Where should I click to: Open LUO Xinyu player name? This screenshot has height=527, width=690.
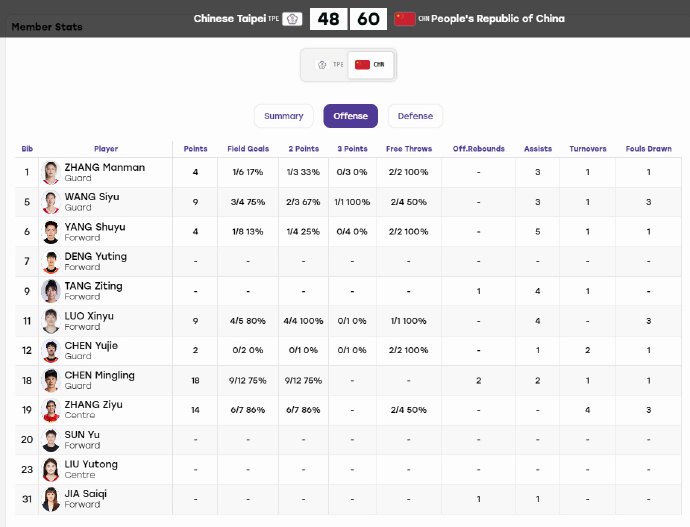coord(89,316)
